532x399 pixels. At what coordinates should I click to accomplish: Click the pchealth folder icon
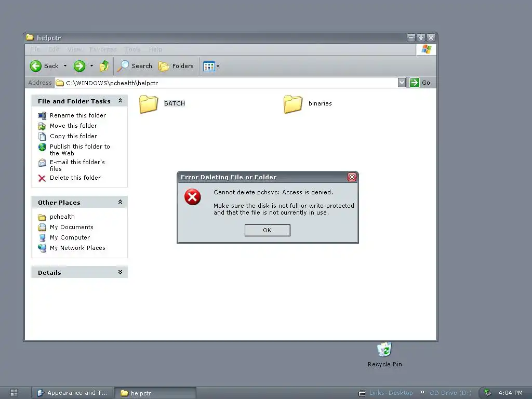[x=42, y=217]
